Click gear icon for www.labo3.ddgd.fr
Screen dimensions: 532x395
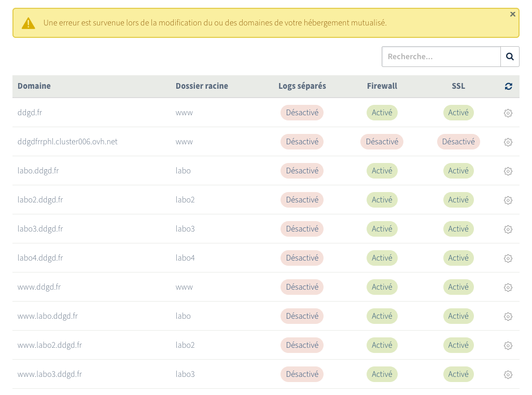508,375
